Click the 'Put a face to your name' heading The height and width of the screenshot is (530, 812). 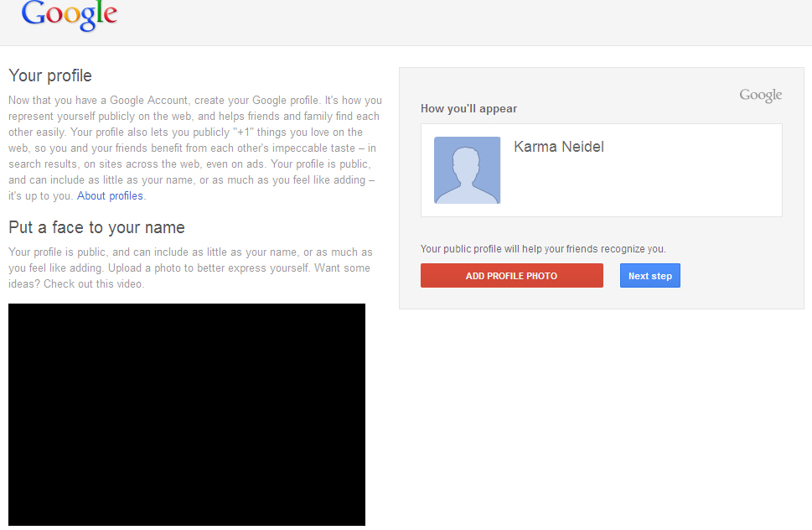click(x=97, y=227)
